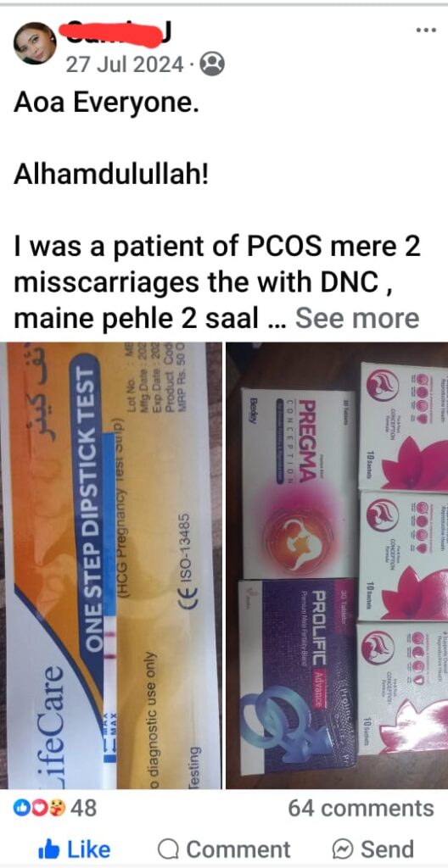
Task: Expand post text with See more
Action: (x=357, y=318)
